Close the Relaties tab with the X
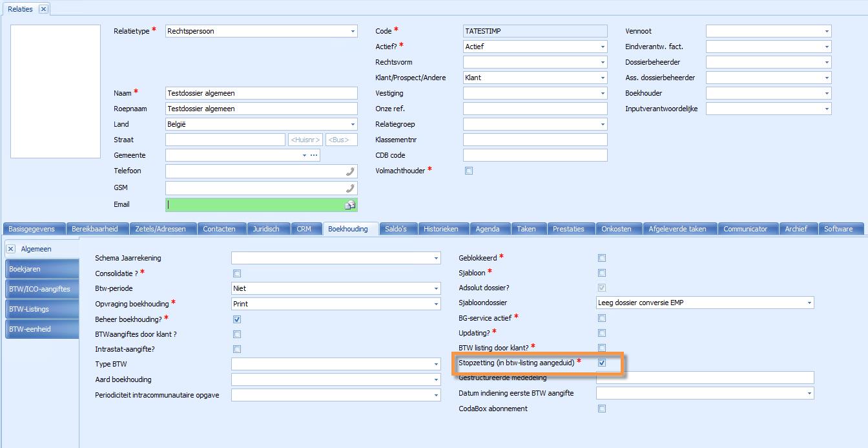This screenshot has width=868, height=448. pyautogui.click(x=43, y=9)
